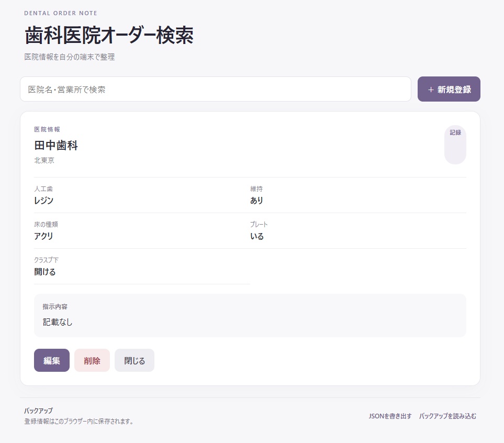504x443 pixels.
Task: Click the 閉じる button
Action: [x=135, y=360]
